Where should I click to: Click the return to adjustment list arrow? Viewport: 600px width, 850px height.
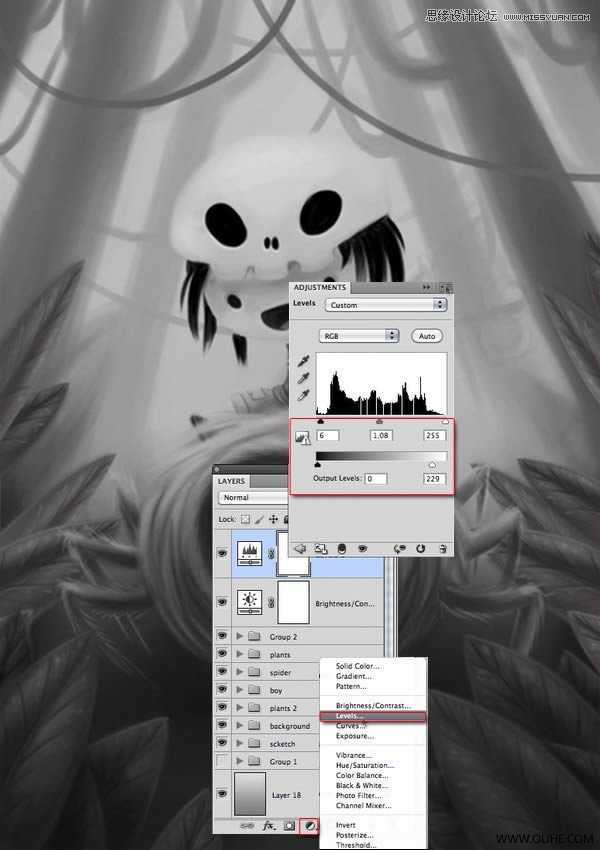[x=300, y=549]
